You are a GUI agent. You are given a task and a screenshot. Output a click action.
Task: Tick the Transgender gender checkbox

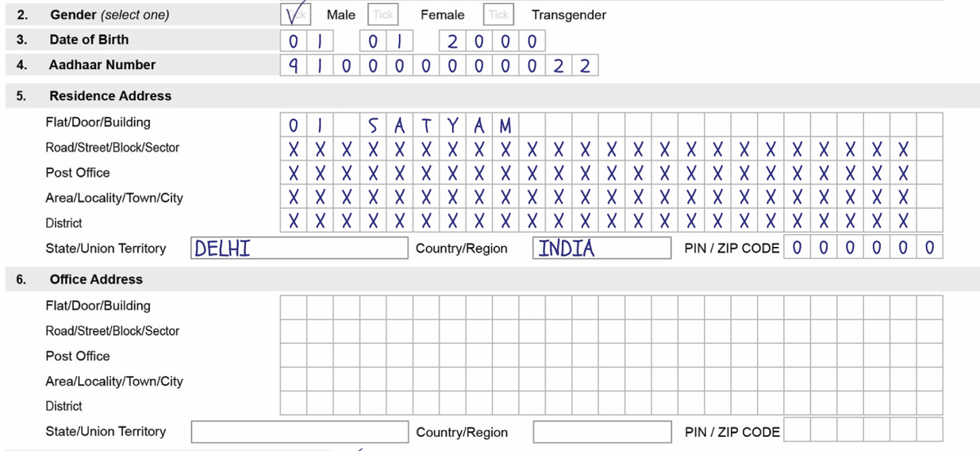pos(498,14)
